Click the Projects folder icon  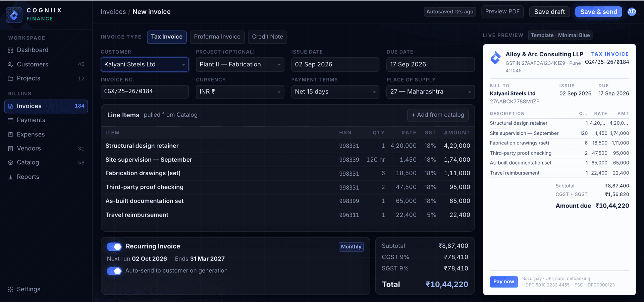10,78
